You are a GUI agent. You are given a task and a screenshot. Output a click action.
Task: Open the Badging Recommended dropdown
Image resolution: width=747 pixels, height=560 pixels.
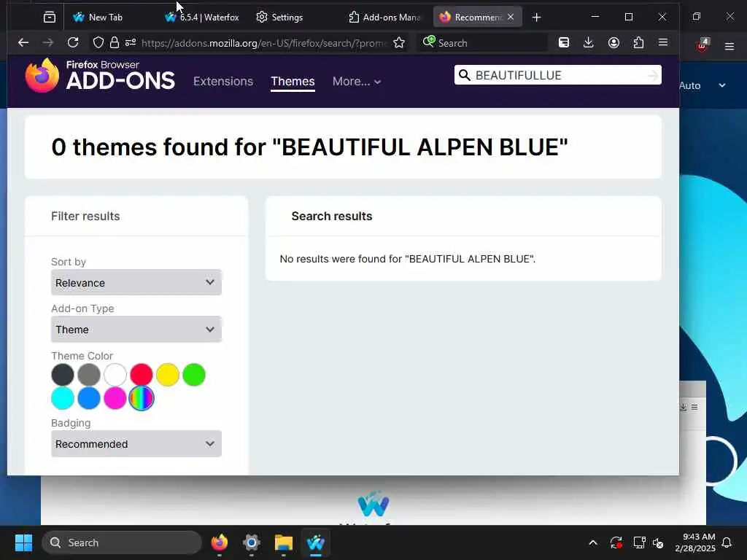(x=136, y=444)
